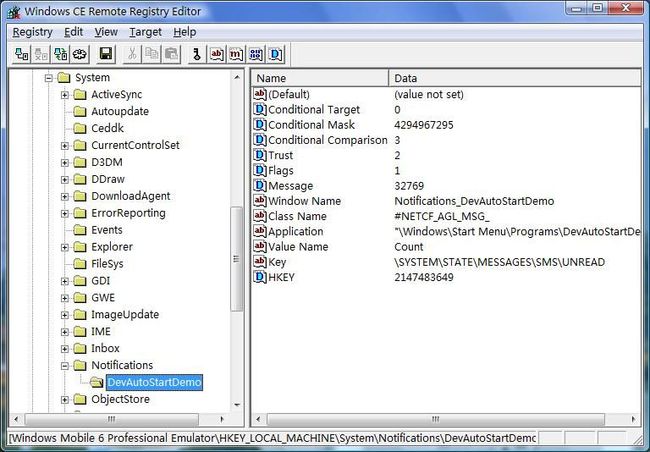Click the Save floppy disk toolbar icon
This screenshot has width=650, height=452.
coord(106,54)
